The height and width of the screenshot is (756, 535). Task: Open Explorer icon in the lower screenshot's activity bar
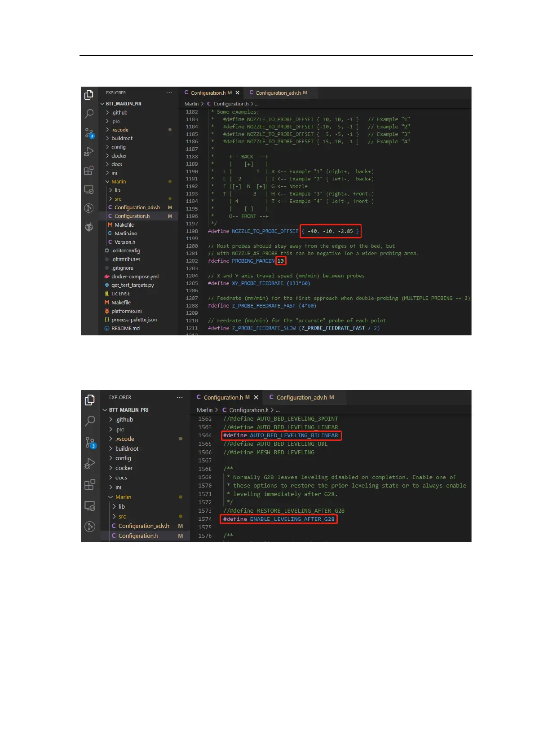pos(90,400)
